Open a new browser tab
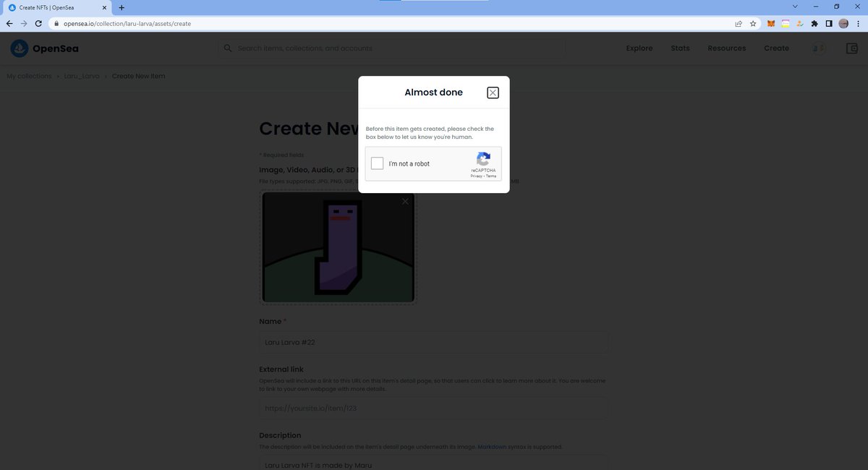The height and width of the screenshot is (470, 868). pos(122,7)
